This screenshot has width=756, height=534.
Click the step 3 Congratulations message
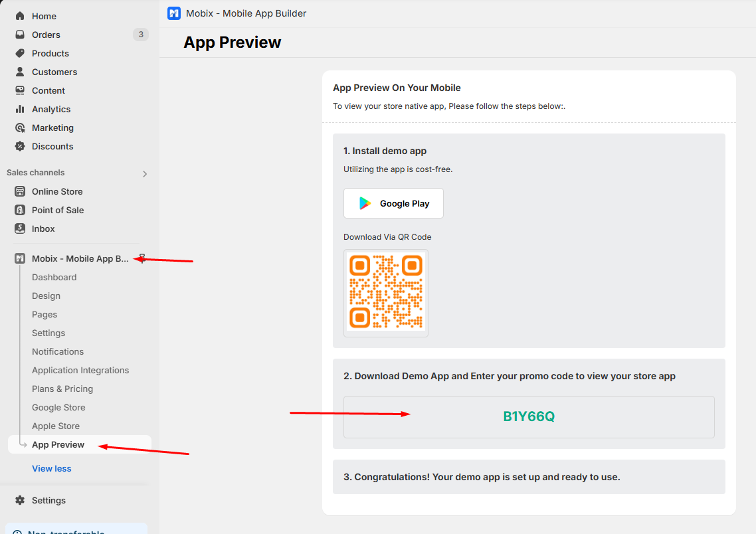[x=482, y=477]
